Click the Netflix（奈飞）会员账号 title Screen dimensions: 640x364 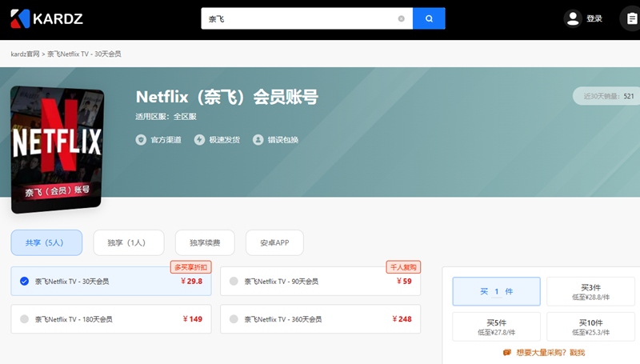227,97
